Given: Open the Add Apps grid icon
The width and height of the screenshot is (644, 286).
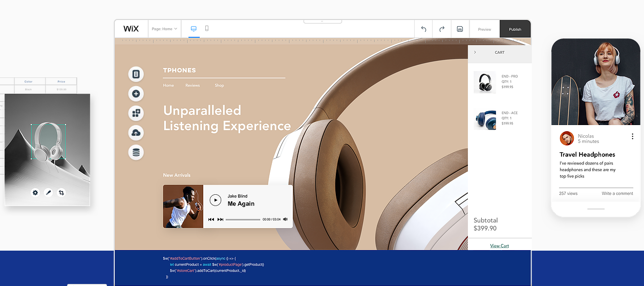Looking at the screenshot, I should pyautogui.click(x=136, y=113).
